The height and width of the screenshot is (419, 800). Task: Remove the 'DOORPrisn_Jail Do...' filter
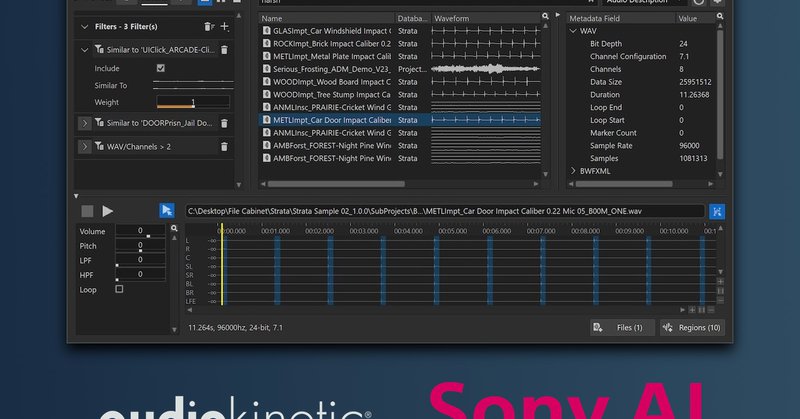click(224, 123)
